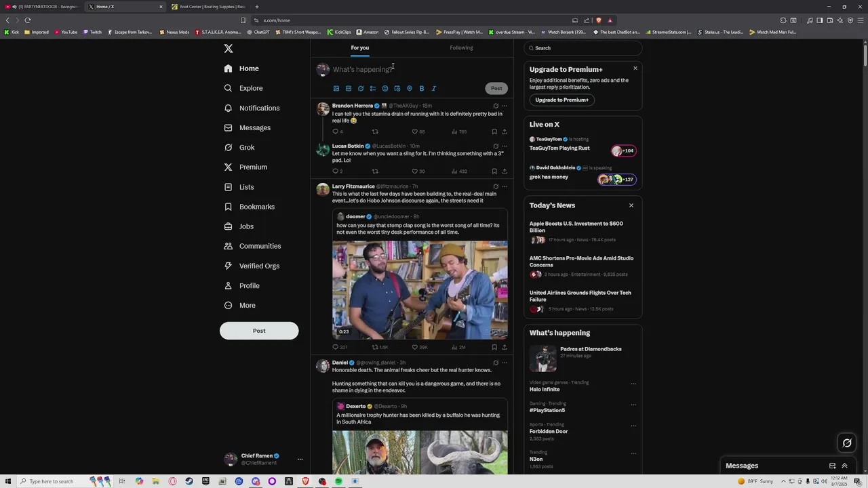Open more options on Daniel's post
The image size is (868, 488).
pos(505,363)
